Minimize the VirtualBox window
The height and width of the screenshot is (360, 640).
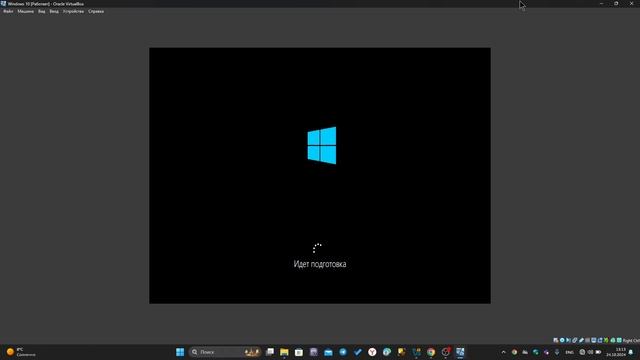pos(601,3)
